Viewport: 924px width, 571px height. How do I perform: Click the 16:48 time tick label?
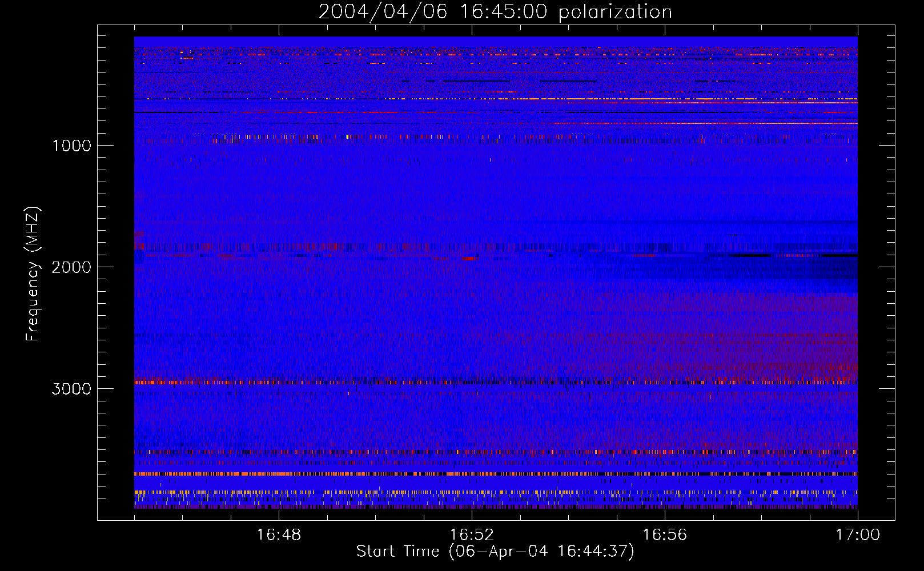point(279,535)
